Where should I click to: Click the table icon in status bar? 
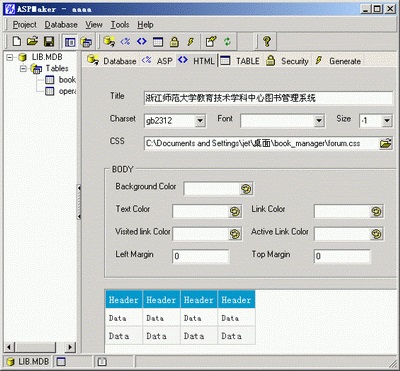point(61,361)
